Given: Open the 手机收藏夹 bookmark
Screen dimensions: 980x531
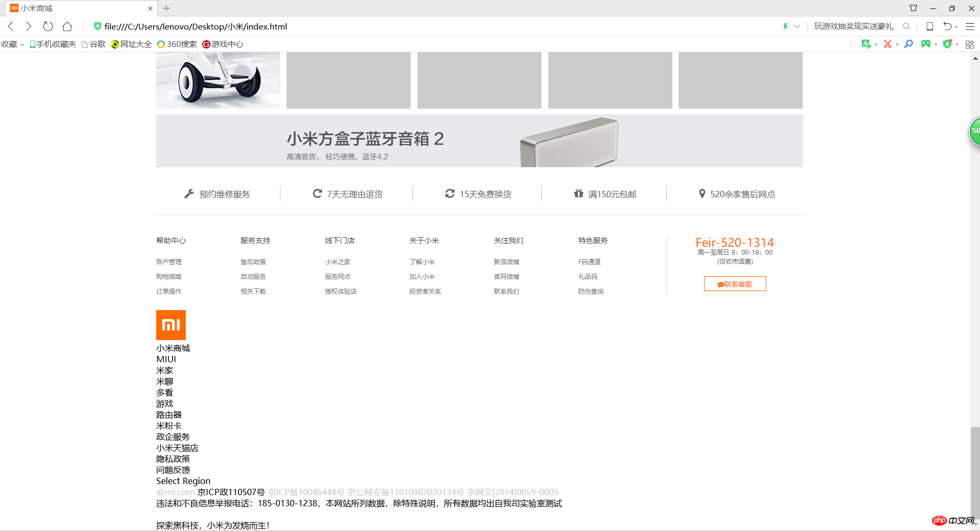Looking at the screenshot, I should (x=53, y=44).
